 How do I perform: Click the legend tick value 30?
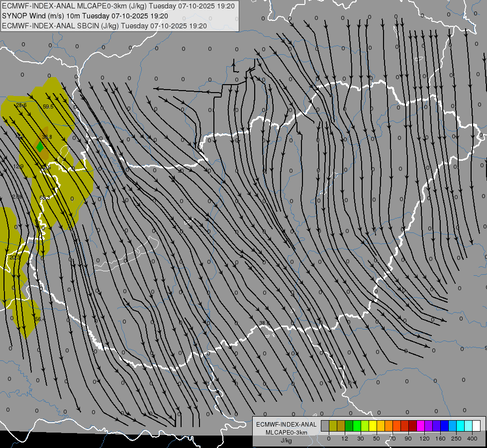(x=361, y=439)
